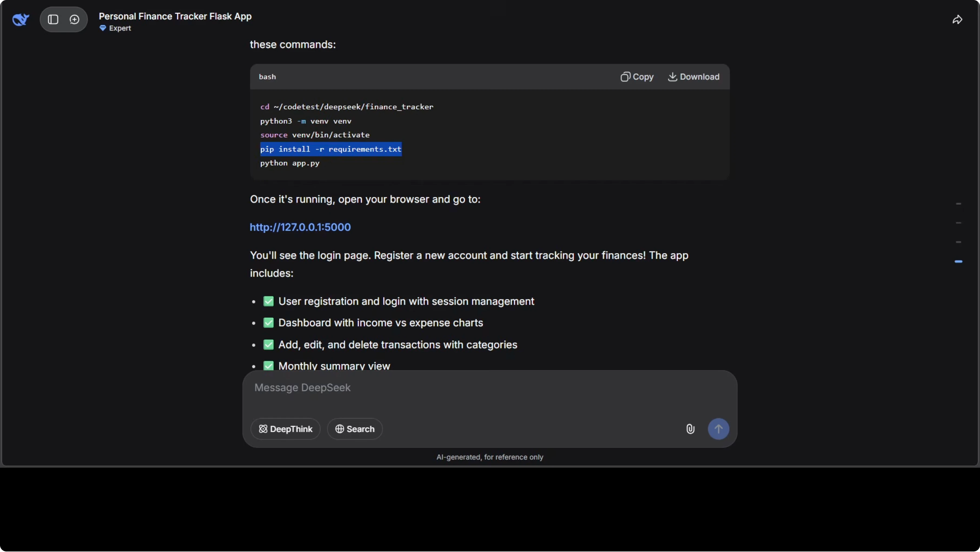Click the second message marker on right
Image resolution: width=980 pixels, height=552 pixels.
(x=958, y=223)
